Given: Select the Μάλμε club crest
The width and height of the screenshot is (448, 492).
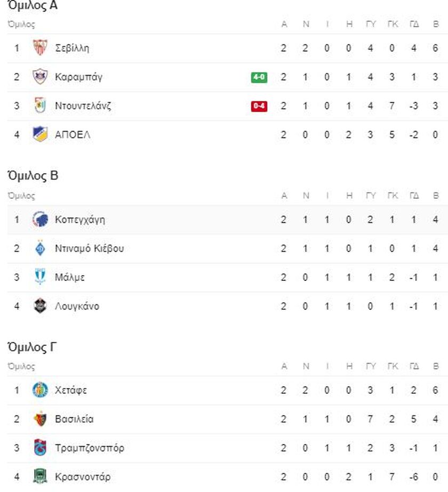Looking at the screenshot, I should point(40,277).
